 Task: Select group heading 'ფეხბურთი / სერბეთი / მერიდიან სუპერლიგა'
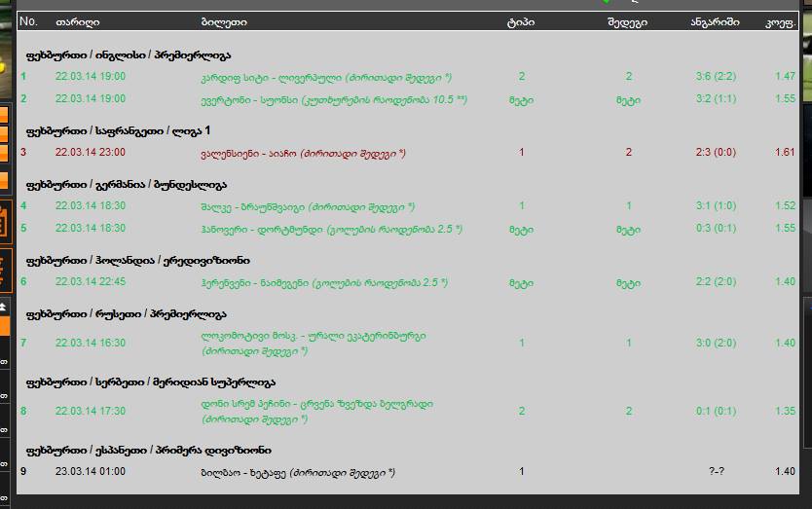tap(151, 382)
